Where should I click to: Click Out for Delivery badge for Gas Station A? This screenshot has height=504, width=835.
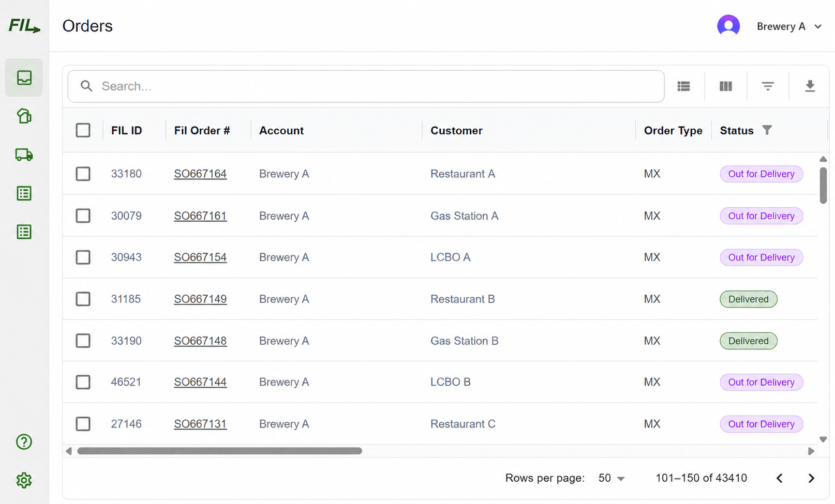point(761,216)
